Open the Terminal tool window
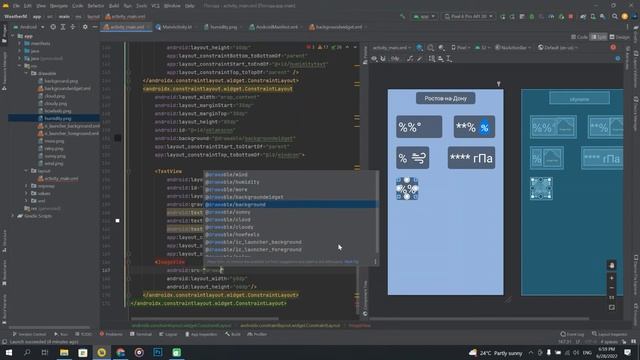640x360 pixels. [x=141, y=334]
